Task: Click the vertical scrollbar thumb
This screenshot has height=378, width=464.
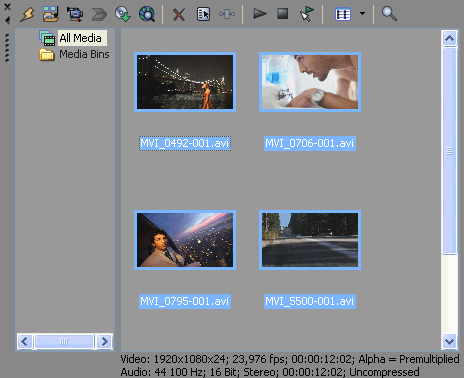Action: [449, 151]
